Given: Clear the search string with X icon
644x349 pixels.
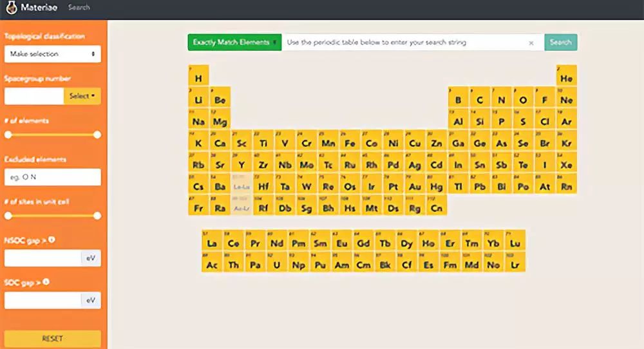Looking at the screenshot, I should 531,42.
